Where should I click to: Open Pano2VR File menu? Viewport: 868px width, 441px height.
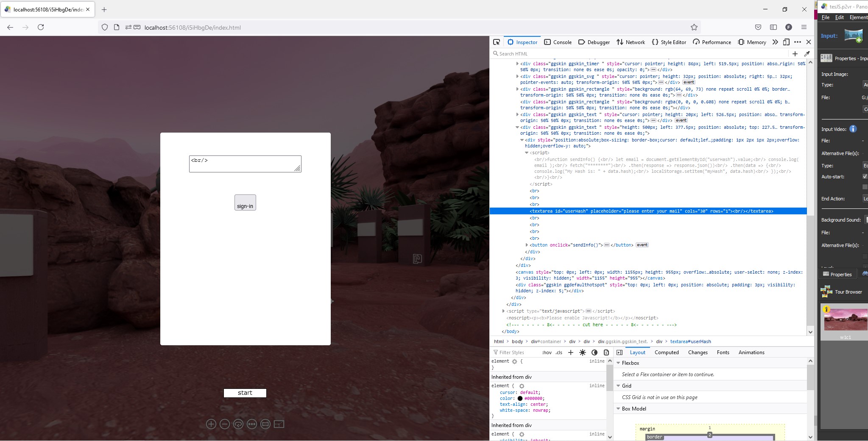826,17
